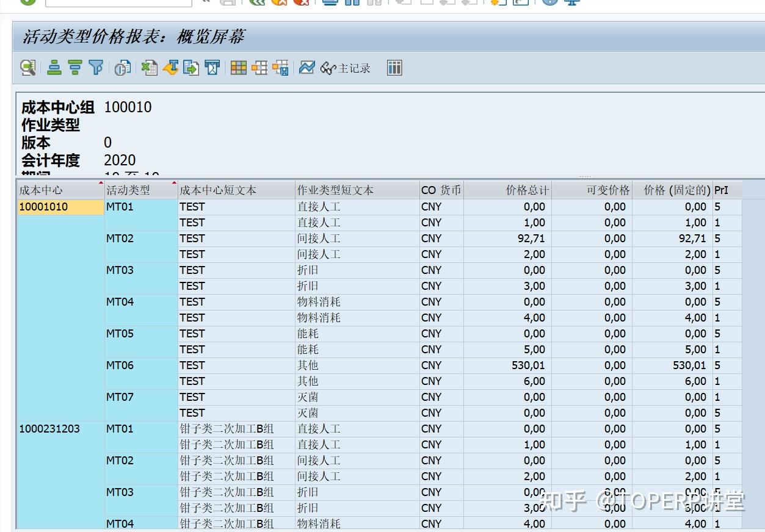This screenshot has height=532, width=765.
Task: Cancel with the red X icon
Action: click(302, 4)
